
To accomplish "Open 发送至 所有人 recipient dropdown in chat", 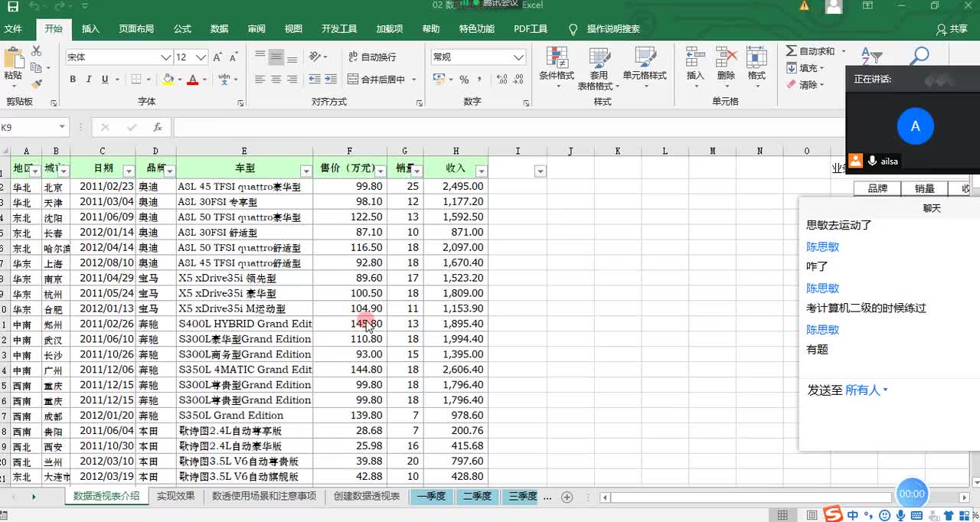I will click(867, 390).
